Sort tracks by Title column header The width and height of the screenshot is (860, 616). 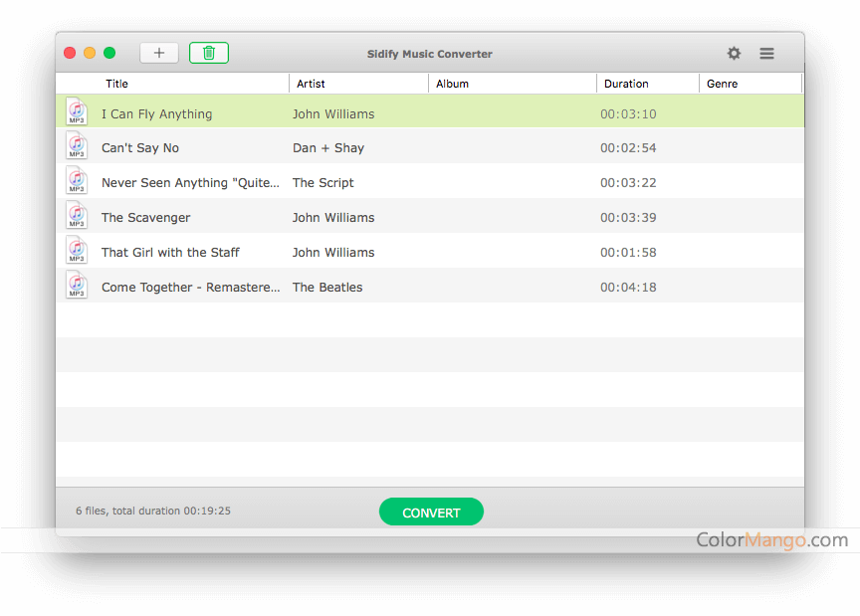coord(116,84)
